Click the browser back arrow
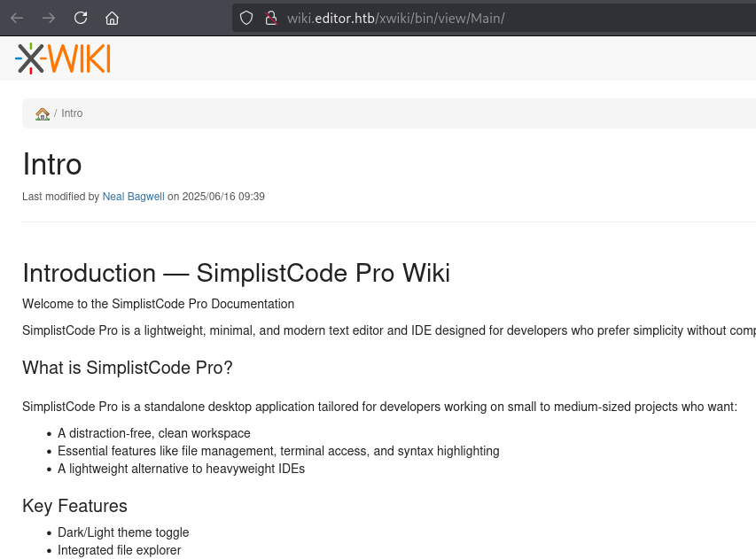The image size is (756, 559). (18, 18)
